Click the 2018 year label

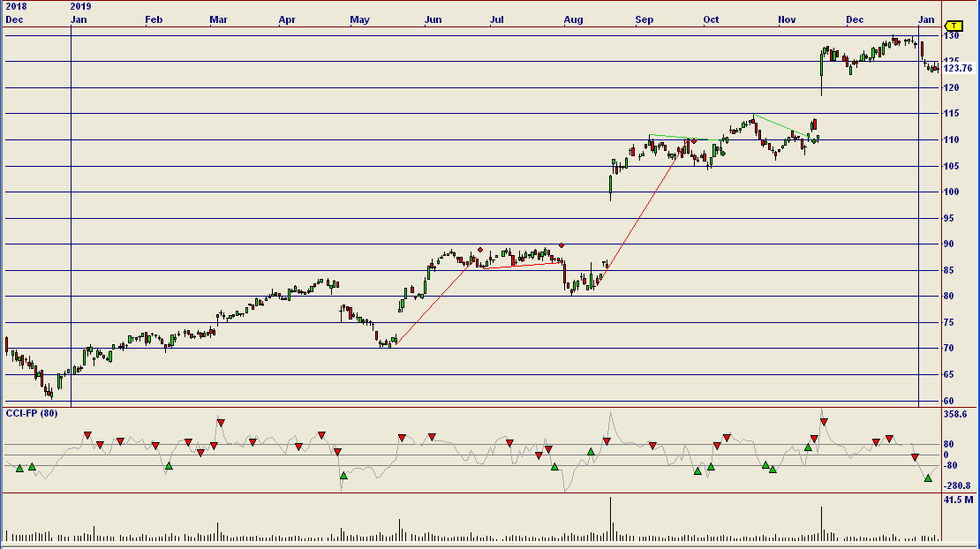click(x=16, y=7)
